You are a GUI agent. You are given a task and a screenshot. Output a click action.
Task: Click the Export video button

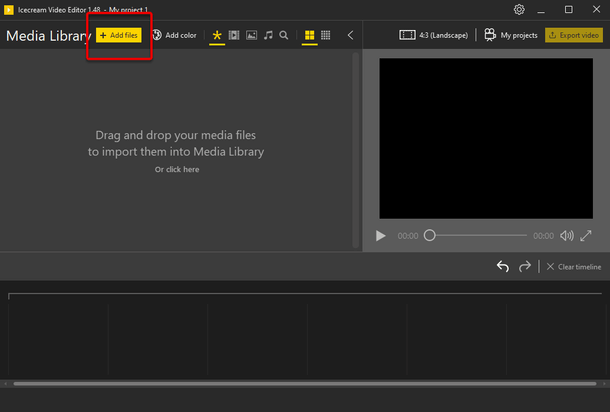[574, 35]
